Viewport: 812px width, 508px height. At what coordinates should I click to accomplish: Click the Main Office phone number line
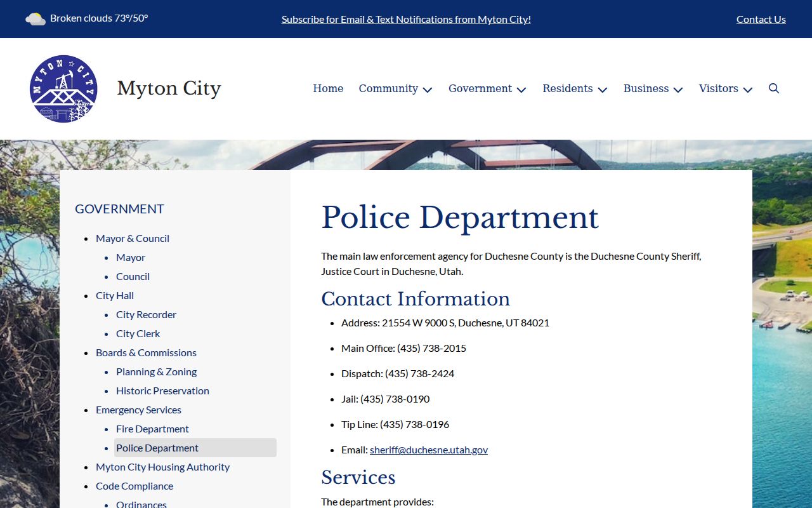pyautogui.click(x=403, y=348)
